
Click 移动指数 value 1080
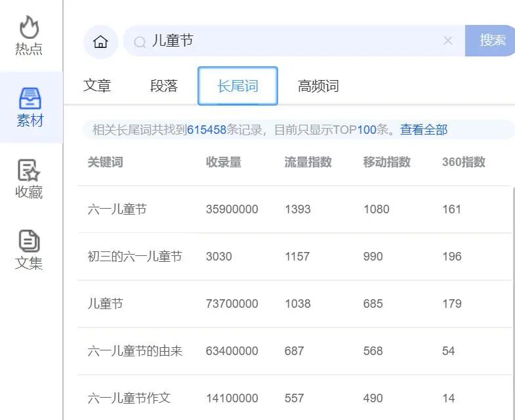pyautogui.click(x=377, y=209)
